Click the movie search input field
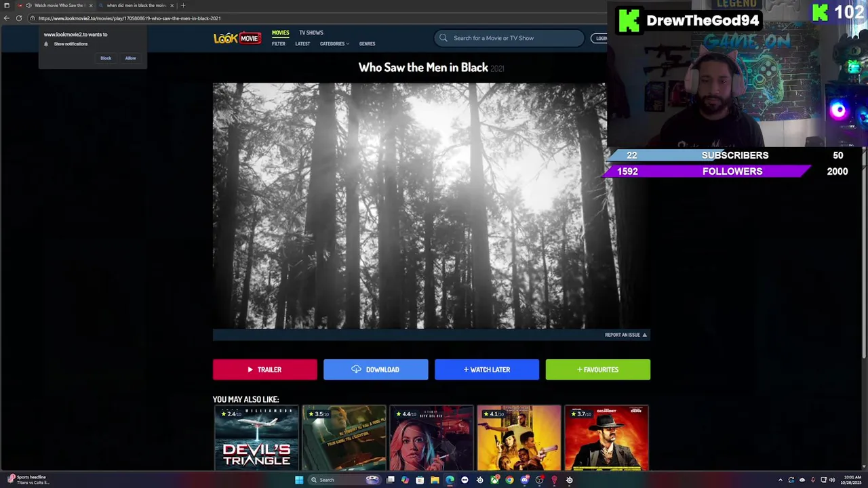Viewport: 868px width, 488px height. [509, 38]
